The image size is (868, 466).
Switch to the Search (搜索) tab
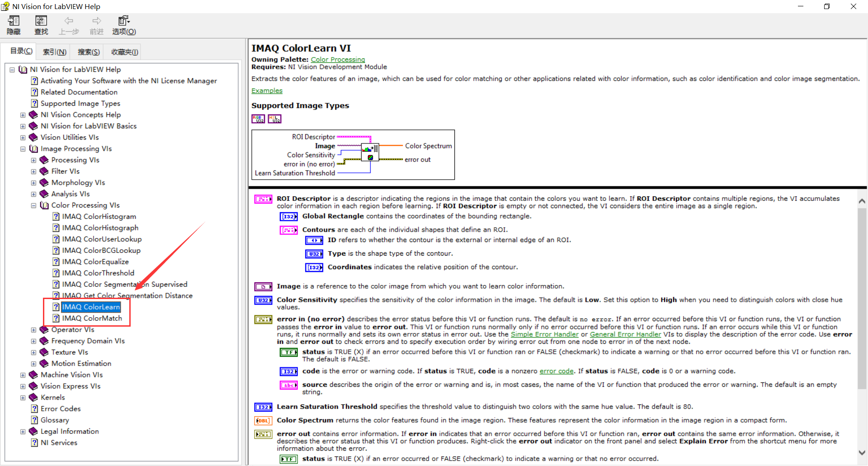pos(89,52)
